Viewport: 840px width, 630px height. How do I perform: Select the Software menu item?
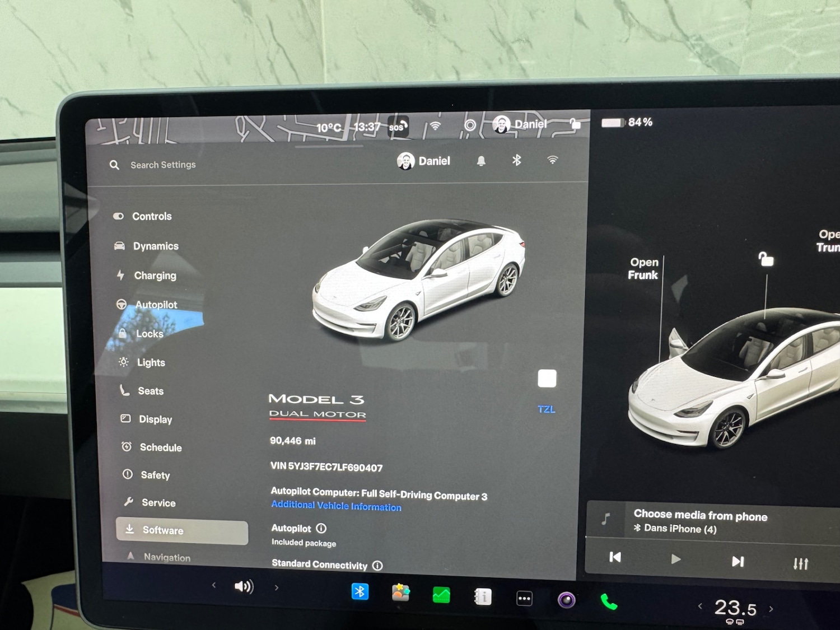pos(182,530)
